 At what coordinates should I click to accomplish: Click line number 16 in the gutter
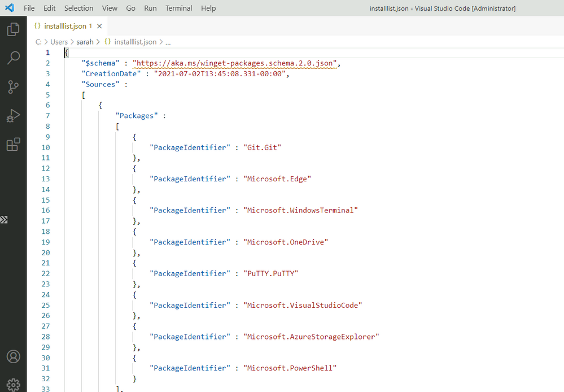point(45,210)
